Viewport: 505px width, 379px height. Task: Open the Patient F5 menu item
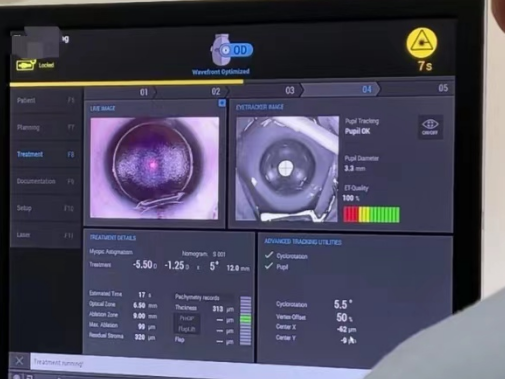(46, 100)
